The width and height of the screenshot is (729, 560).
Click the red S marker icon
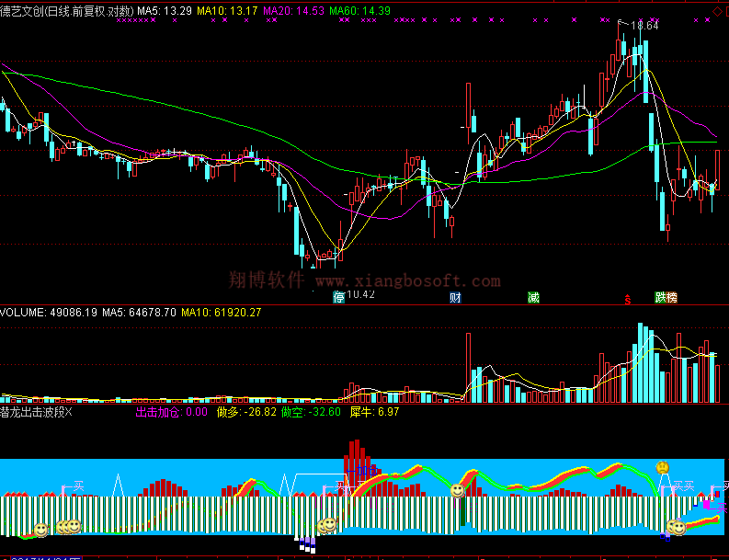pyautogui.click(x=628, y=300)
